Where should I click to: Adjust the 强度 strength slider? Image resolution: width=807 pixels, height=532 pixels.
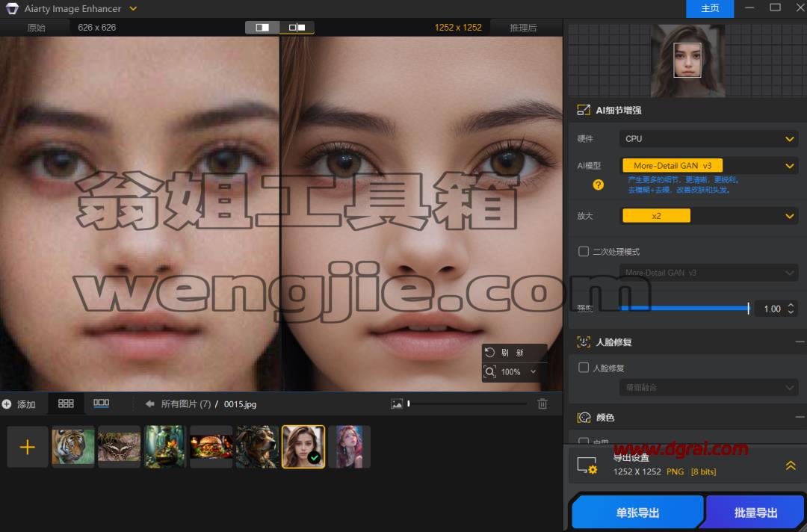(x=684, y=308)
